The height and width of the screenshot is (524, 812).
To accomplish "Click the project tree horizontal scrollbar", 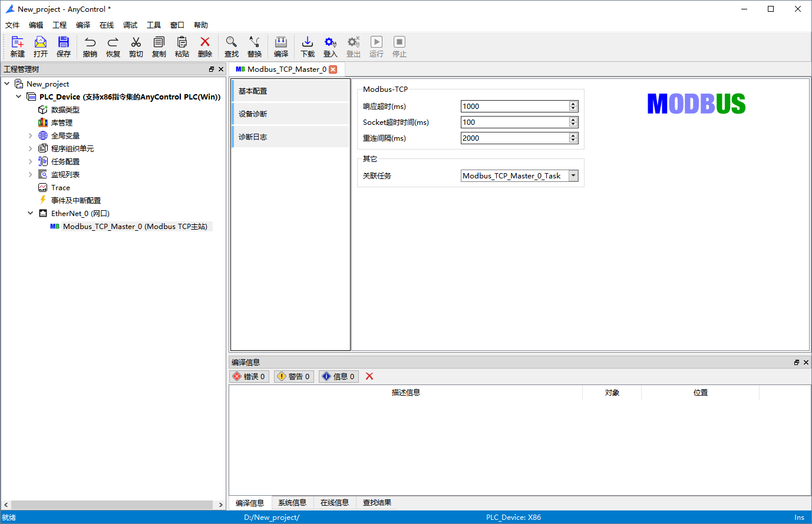I will pos(112,505).
